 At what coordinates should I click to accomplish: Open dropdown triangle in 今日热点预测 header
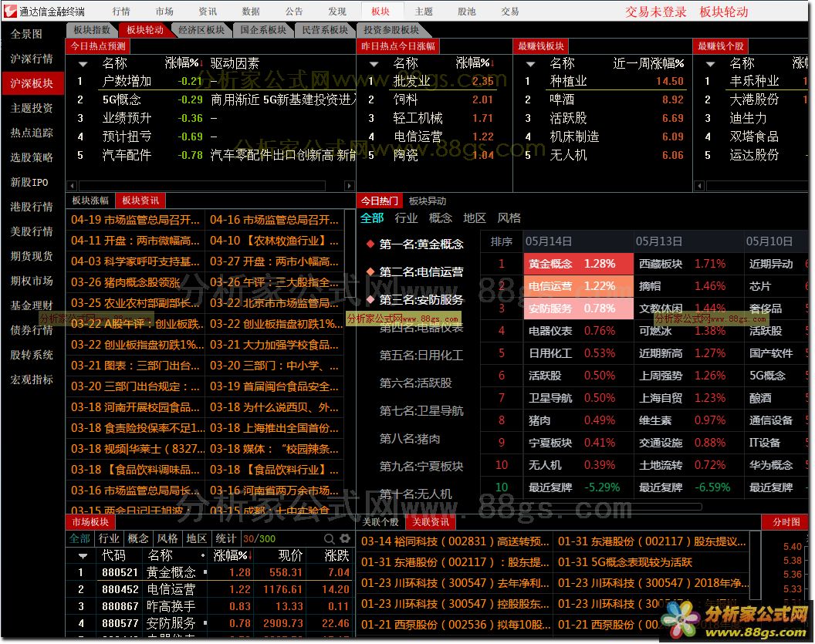pos(82,64)
